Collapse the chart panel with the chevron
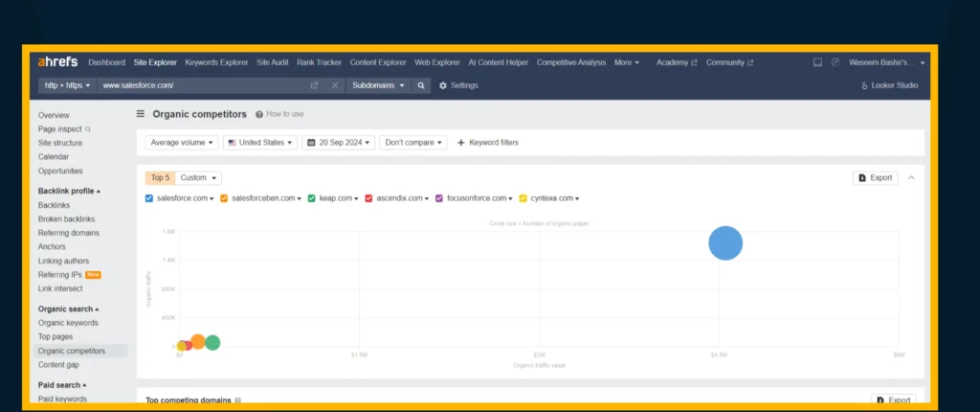This screenshot has height=412, width=980. pos(910,177)
